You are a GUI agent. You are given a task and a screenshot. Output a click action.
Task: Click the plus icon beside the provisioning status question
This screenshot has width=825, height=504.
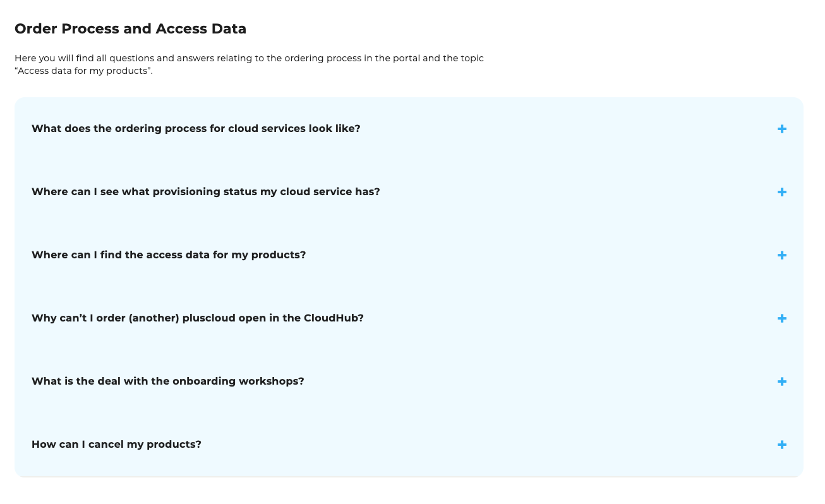click(782, 192)
